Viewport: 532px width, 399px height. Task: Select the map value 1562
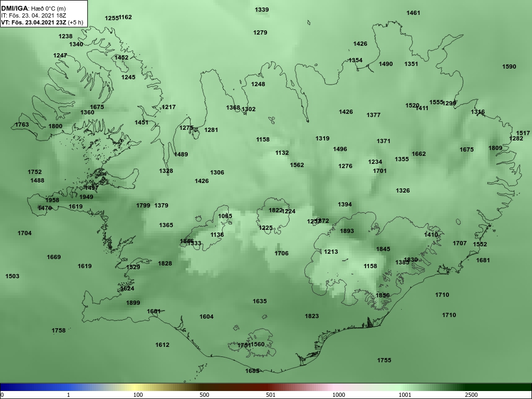tap(297, 165)
